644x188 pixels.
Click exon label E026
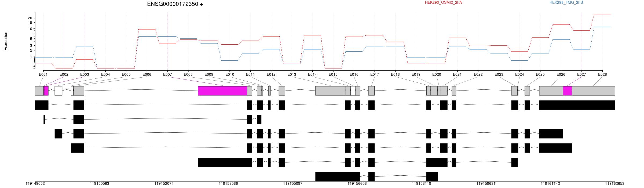[x=561, y=74]
